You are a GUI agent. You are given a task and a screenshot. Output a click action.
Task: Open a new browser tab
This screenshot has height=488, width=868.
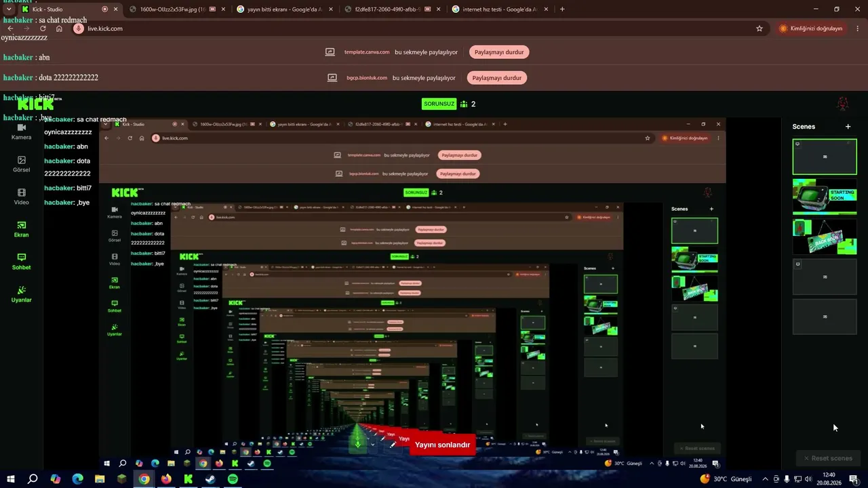click(x=562, y=9)
